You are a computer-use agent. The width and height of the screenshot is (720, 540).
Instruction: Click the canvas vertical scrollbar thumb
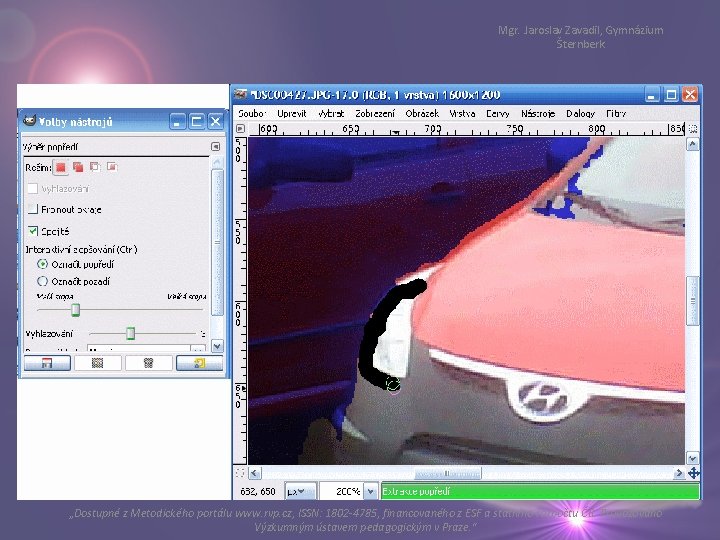coord(692,301)
